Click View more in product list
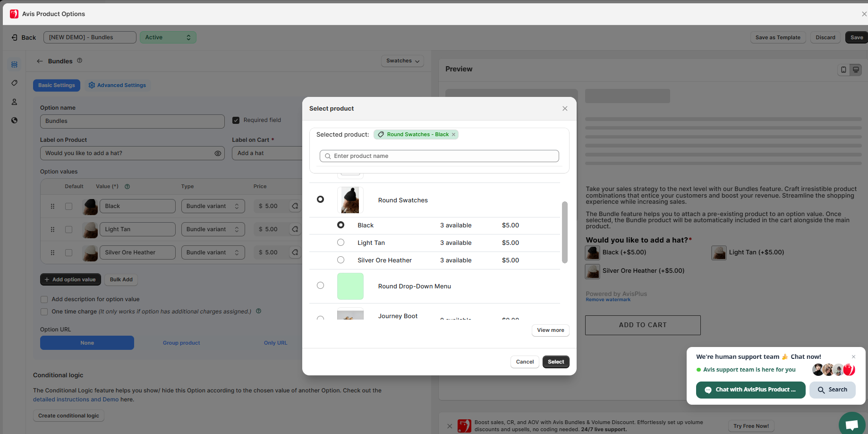Screen dimensions: 868x434 tap(550, 330)
